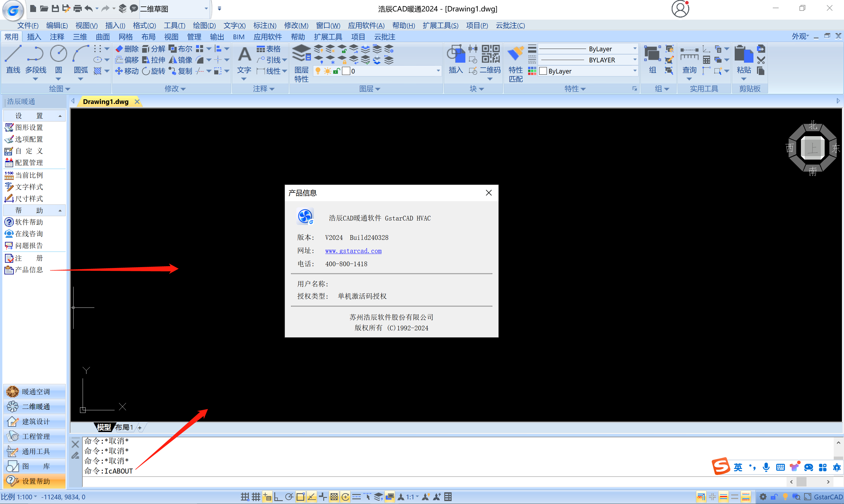844x504 pixels.
Task: Open the 标注(N) menu
Action: point(265,25)
